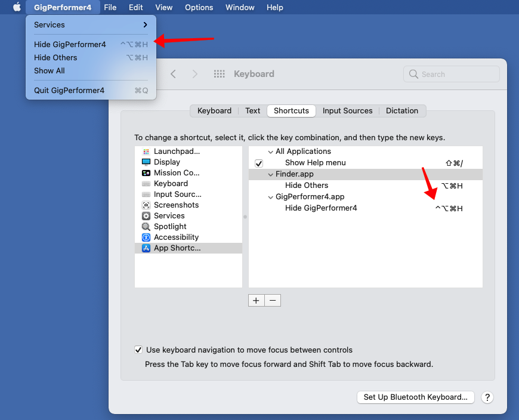Open help with the question mark button
This screenshot has width=519, height=420.
[x=487, y=397]
